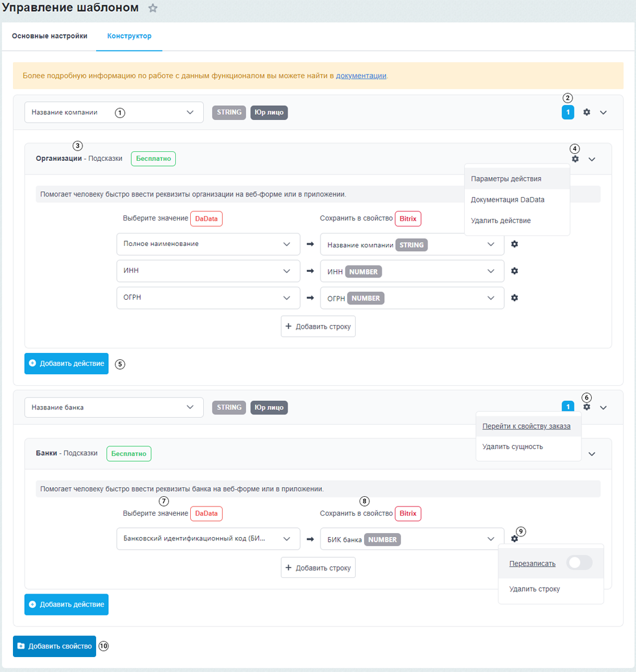Collapse the Организации action panel
Image resolution: width=636 pixels, height=672 pixels.
[x=592, y=159]
